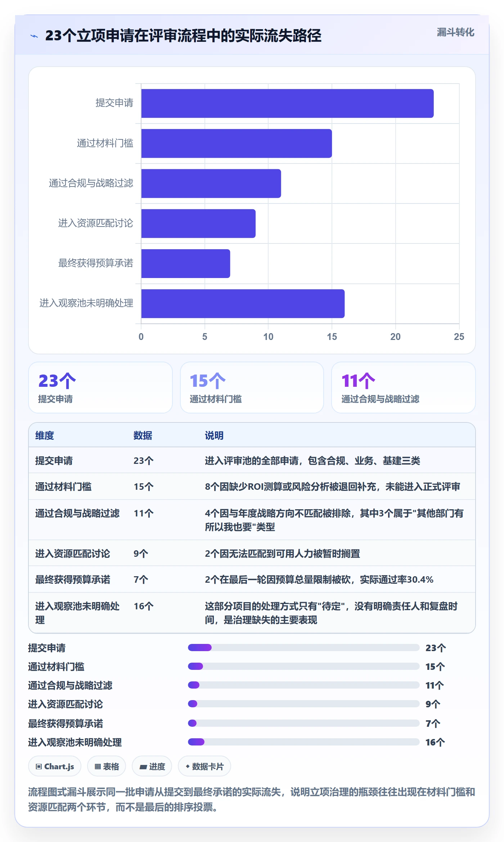Image resolution: width=504 pixels, height=842 pixels.
Task: Click the description mentioning 治理缺失
Action: tap(331, 613)
